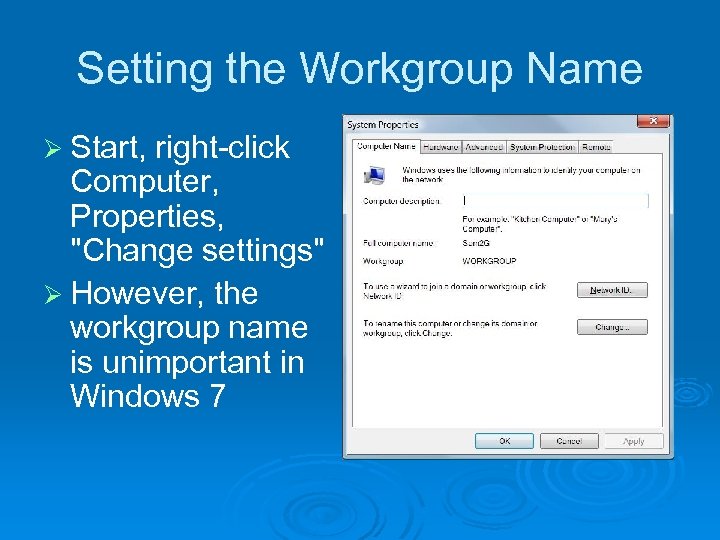Click the Network ID button
This screenshot has height=540, width=720.
pyautogui.click(x=612, y=290)
